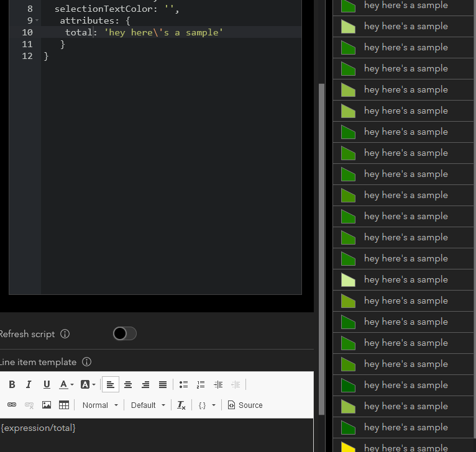Place cursor on code line 10 total

79,32
